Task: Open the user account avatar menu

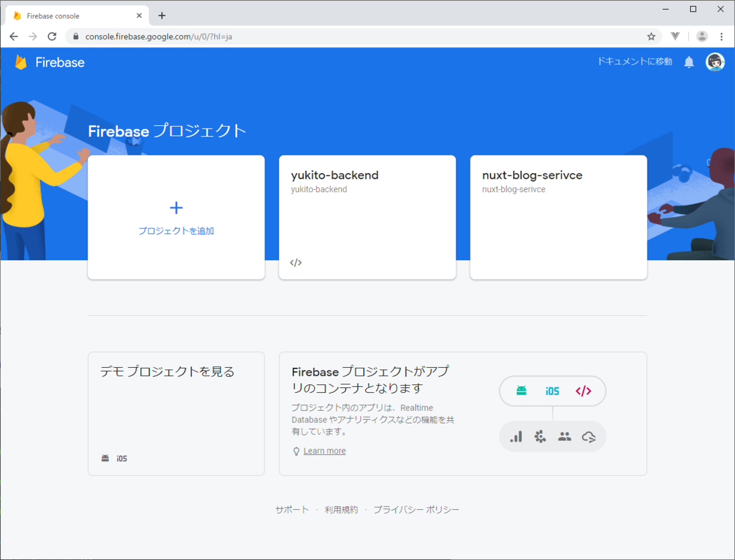Action: click(x=715, y=62)
